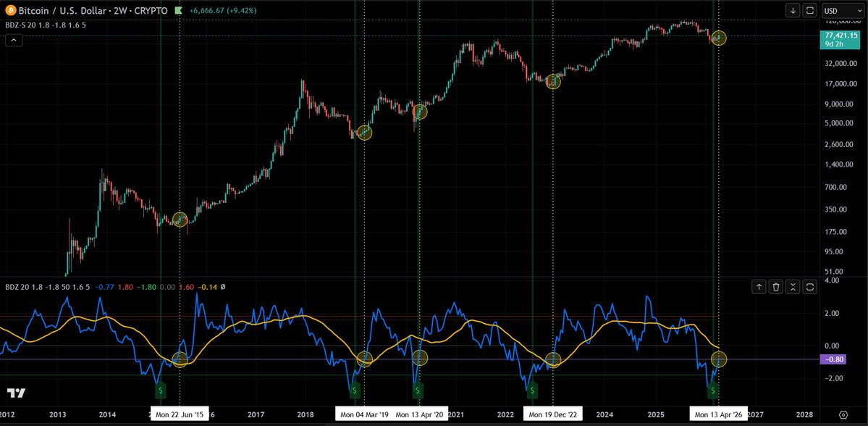Viewport: 868px width, 426px height.
Task: Click the 2018 year label on time axis
Action: pos(306,414)
